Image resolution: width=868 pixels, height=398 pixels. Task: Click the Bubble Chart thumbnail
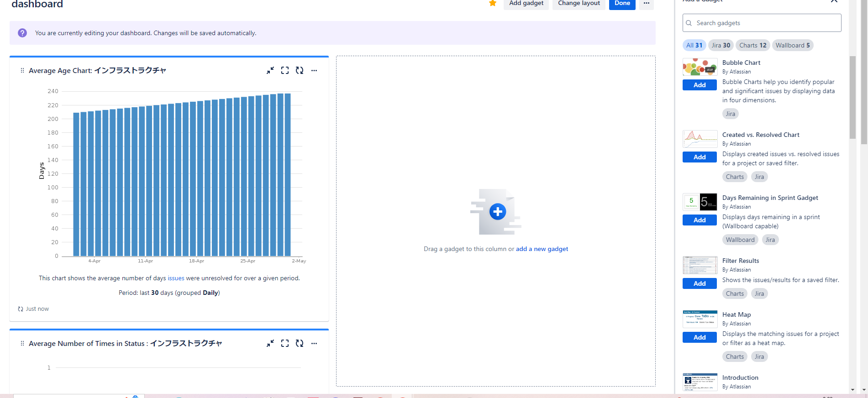coord(700,67)
